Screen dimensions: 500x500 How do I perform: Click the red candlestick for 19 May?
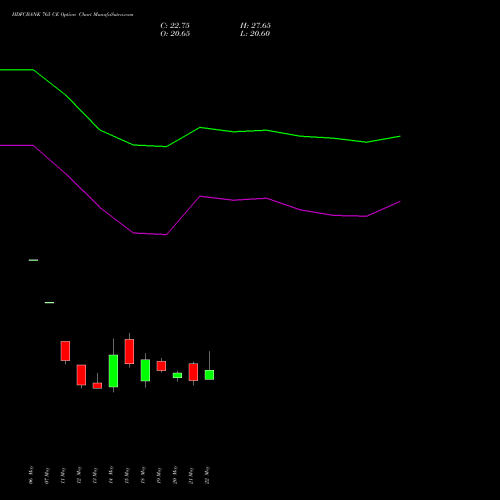(161, 366)
